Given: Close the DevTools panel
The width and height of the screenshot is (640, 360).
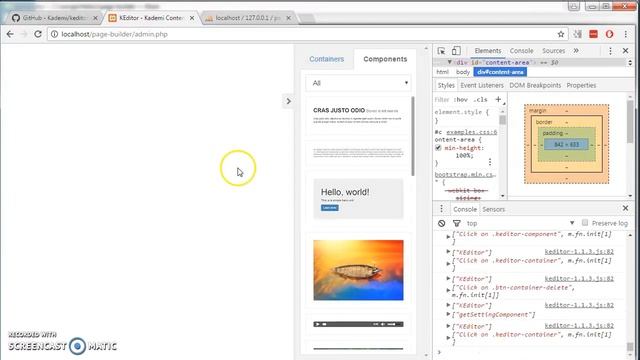Looking at the screenshot, I should (625, 51).
